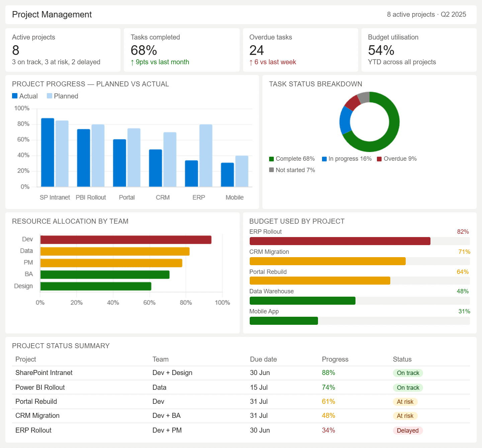
Task: Select the Data Warehouse budget progress bar
Action: pos(360,301)
